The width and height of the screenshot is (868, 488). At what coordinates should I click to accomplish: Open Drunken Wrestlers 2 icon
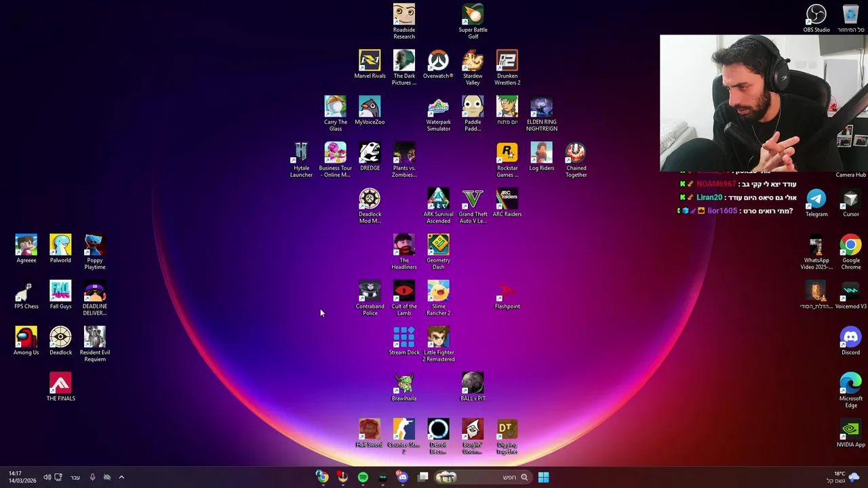point(507,67)
